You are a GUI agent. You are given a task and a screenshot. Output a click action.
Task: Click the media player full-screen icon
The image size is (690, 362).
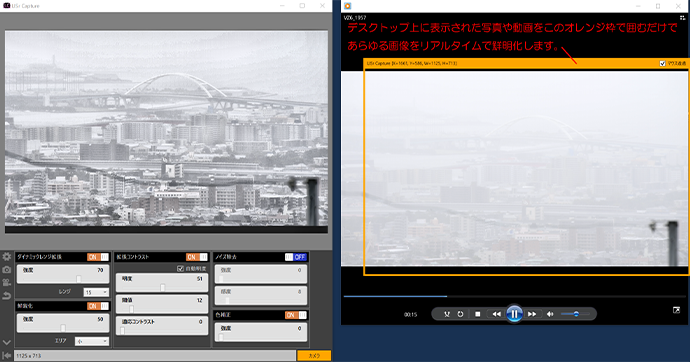[x=677, y=311]
